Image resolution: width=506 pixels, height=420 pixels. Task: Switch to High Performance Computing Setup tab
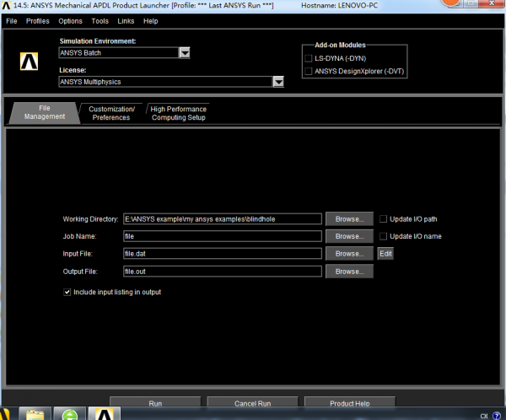tap(179, 113)
